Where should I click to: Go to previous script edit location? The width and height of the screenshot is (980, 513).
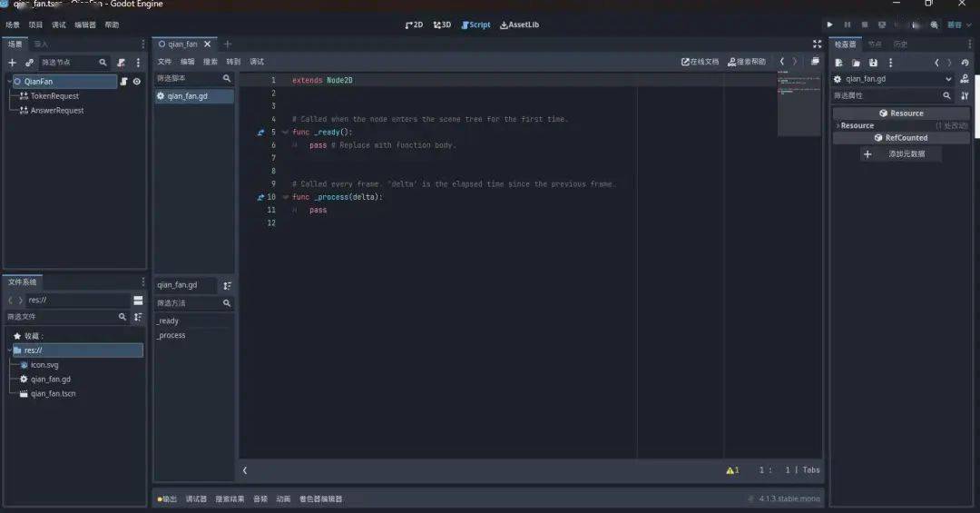(x=782, y=62)
